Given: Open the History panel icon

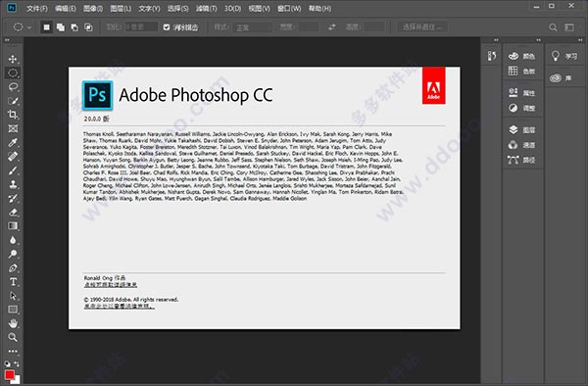Looking at the screenshot, I should [492, 56].
